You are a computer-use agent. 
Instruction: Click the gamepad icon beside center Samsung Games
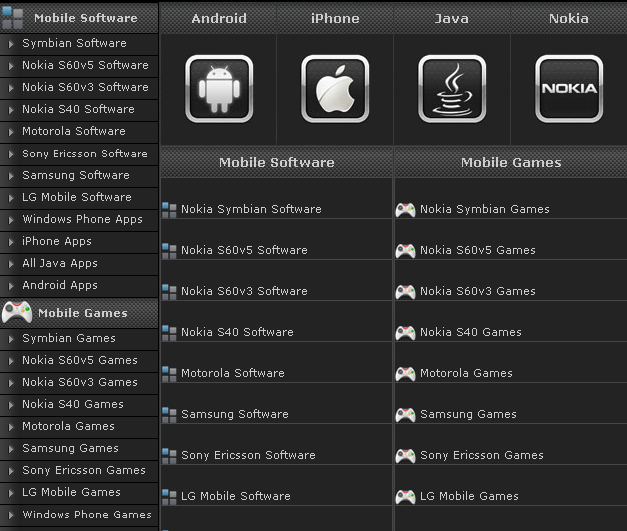[x=405, y=415]
